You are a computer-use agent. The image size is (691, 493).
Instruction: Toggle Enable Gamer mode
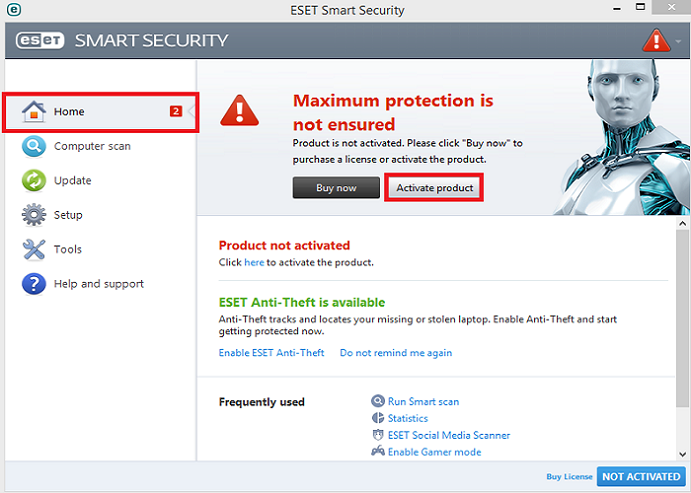[434, 452]
